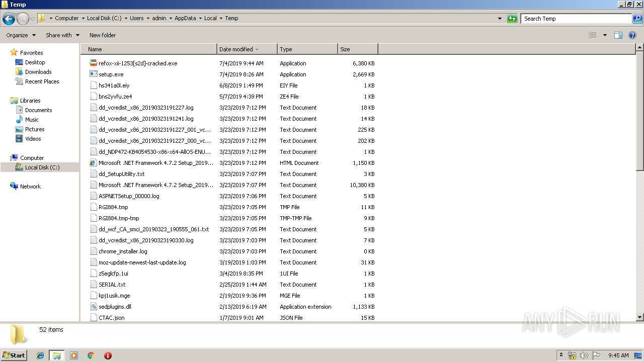Image resolution: width=644 pixels, height=362 pixels.
Task: Select bns2yvfu.ze4 file
Action: [115, 97]
